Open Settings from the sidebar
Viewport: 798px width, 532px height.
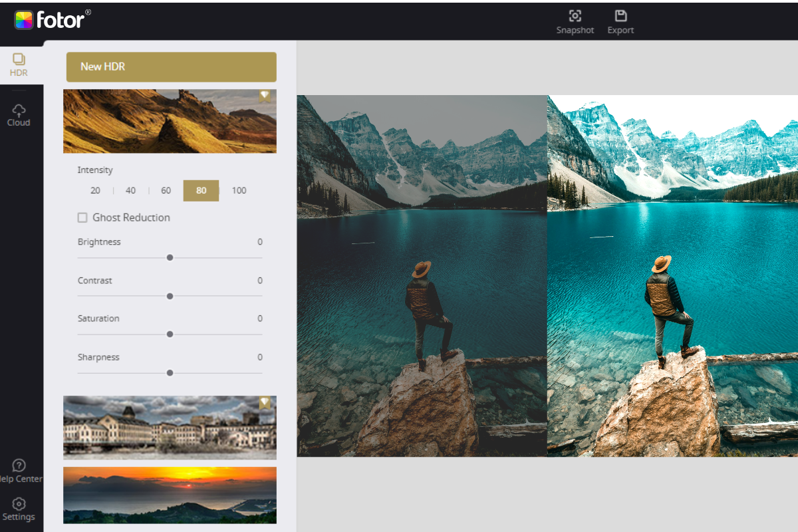click(19, 509)
